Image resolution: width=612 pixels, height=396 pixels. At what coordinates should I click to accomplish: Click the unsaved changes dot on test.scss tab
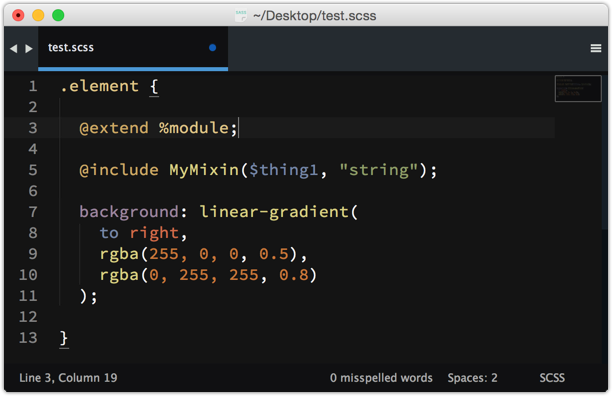click(212, 48)
